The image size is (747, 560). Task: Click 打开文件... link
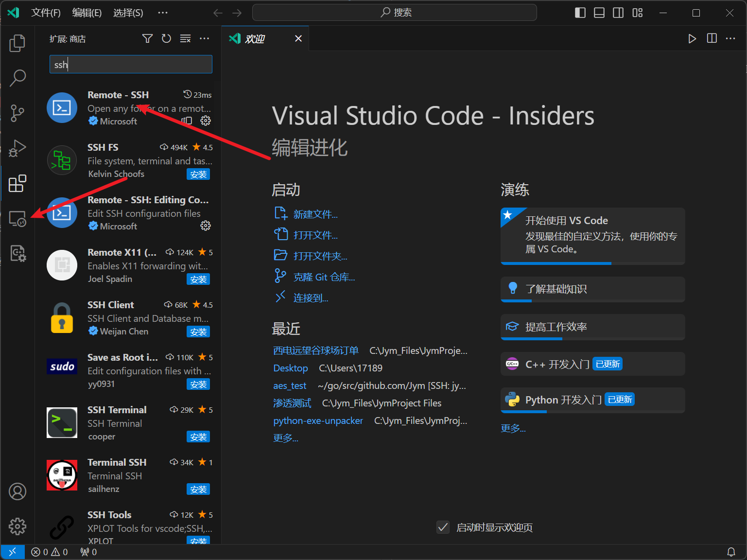pos(315,235)
